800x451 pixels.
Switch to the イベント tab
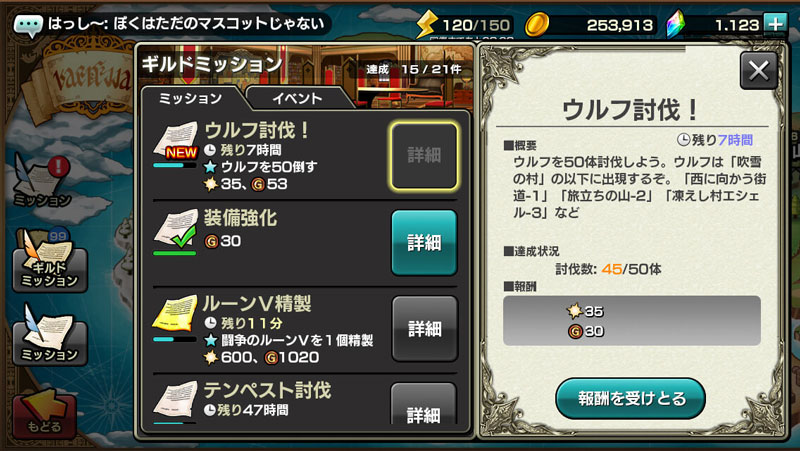[297, 98]
